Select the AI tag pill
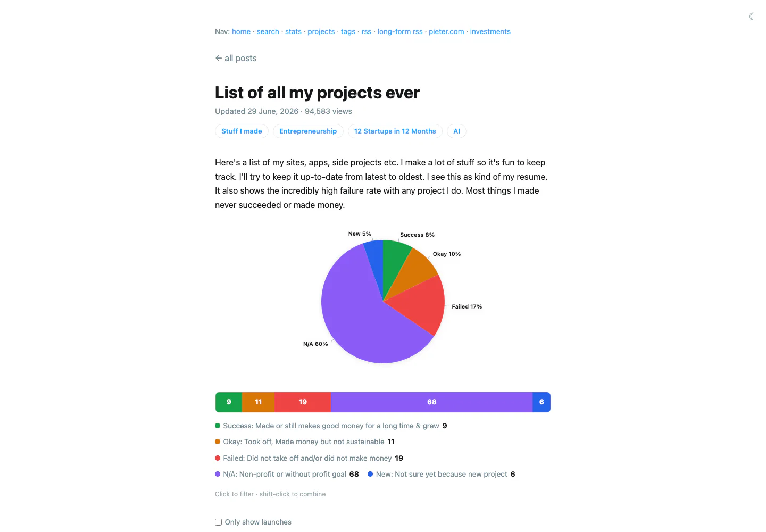 [x=456, y=131]
